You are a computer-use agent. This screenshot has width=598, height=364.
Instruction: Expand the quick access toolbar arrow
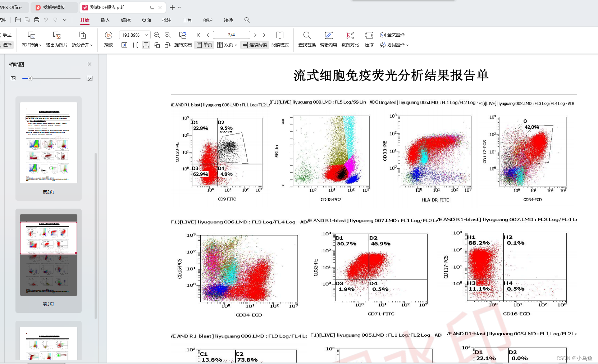tap(65, 20)
